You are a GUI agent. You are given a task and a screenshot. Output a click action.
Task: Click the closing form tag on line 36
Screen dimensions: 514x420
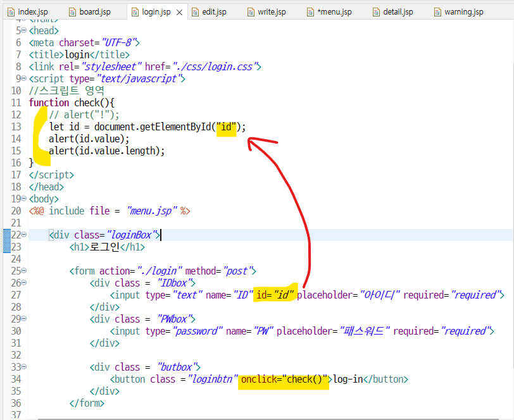coord(87,404)
